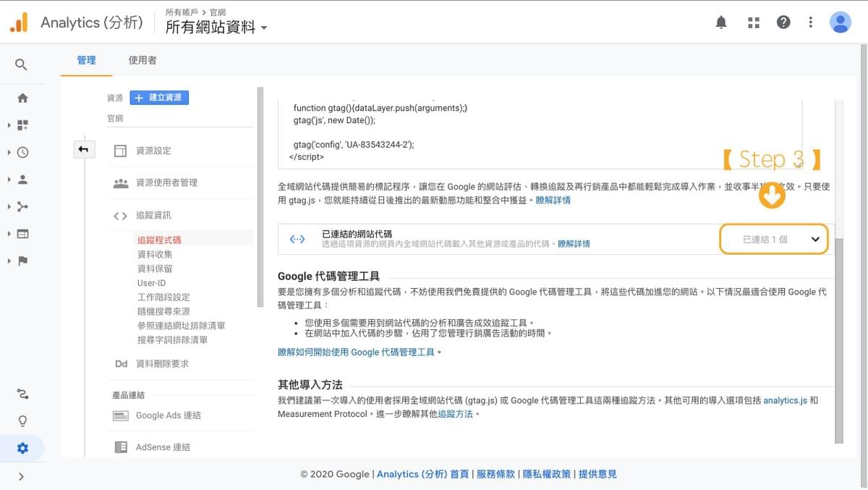The width and height of the screenshot is (868, 490).
Task: Expand the Behavior sidebar arrow
Action: coord(9,234)
